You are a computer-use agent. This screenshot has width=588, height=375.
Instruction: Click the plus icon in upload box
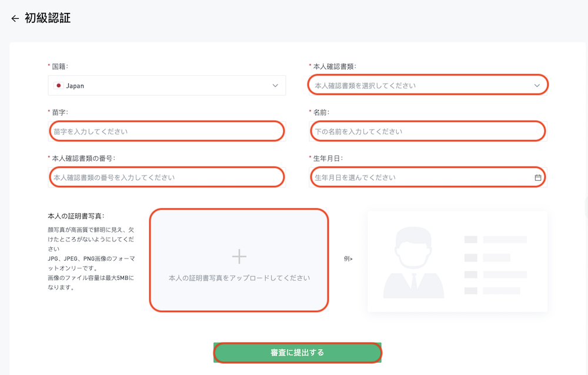point(239,257)
